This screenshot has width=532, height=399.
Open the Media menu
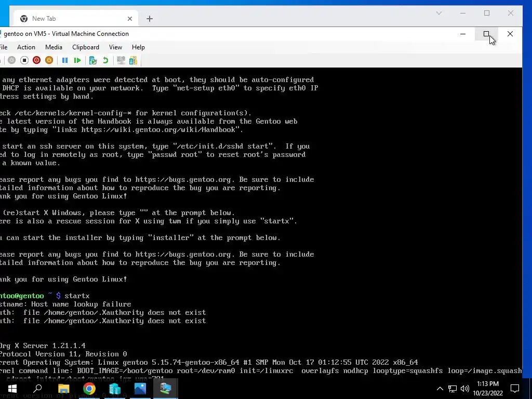[54, 47]
